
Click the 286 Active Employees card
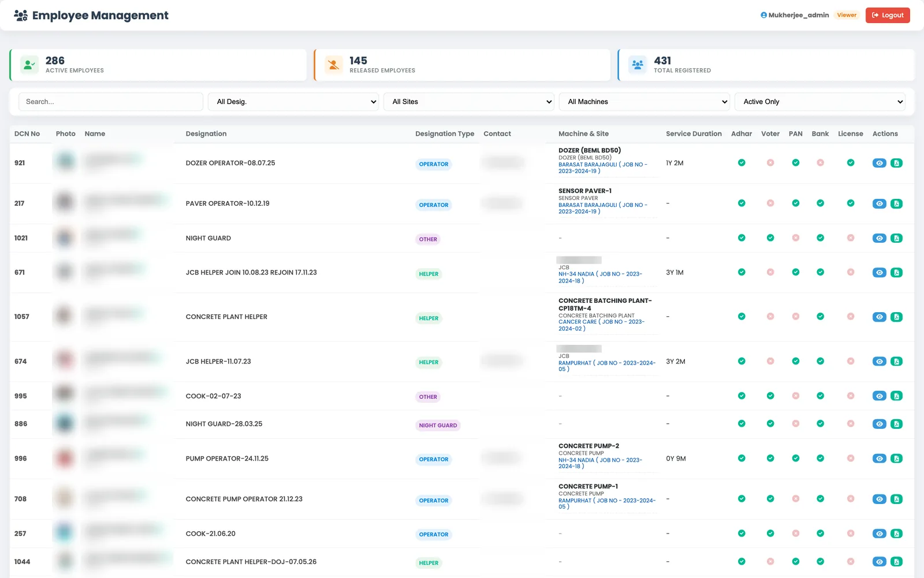pos(158,65)
